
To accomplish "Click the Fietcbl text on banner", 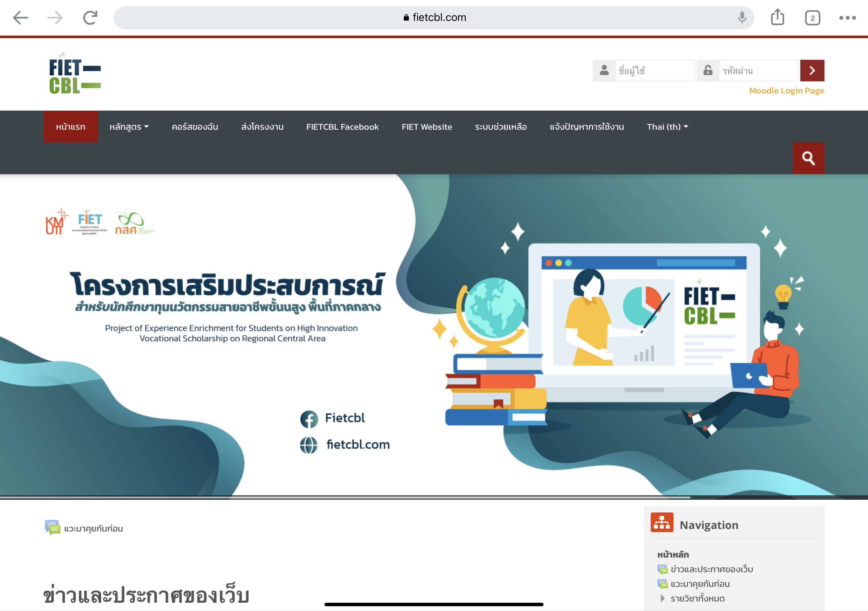I will [345, 418].
